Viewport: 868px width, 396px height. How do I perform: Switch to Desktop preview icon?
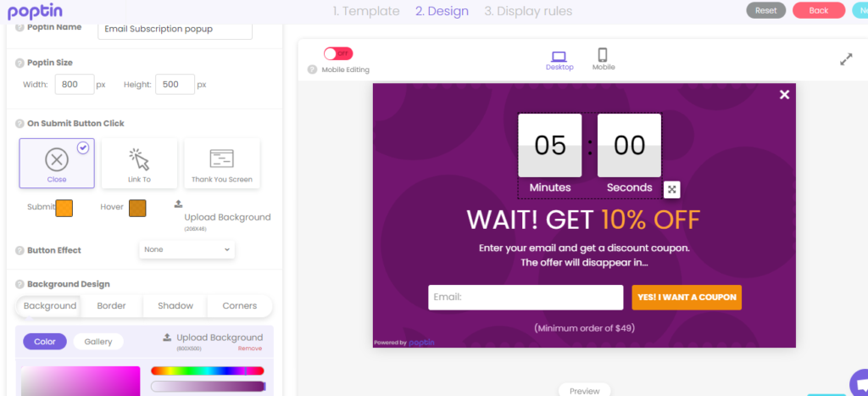[x=559, y=56]
